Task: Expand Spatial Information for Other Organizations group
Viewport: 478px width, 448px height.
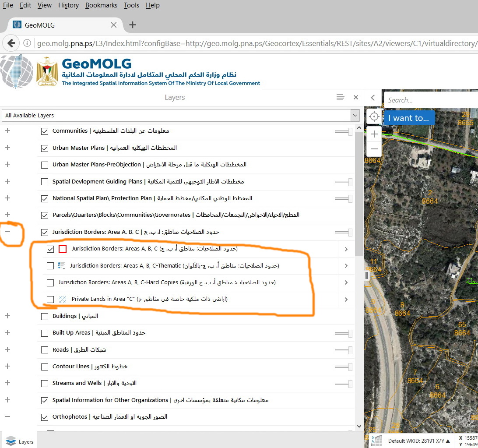Action: point(7,400)
